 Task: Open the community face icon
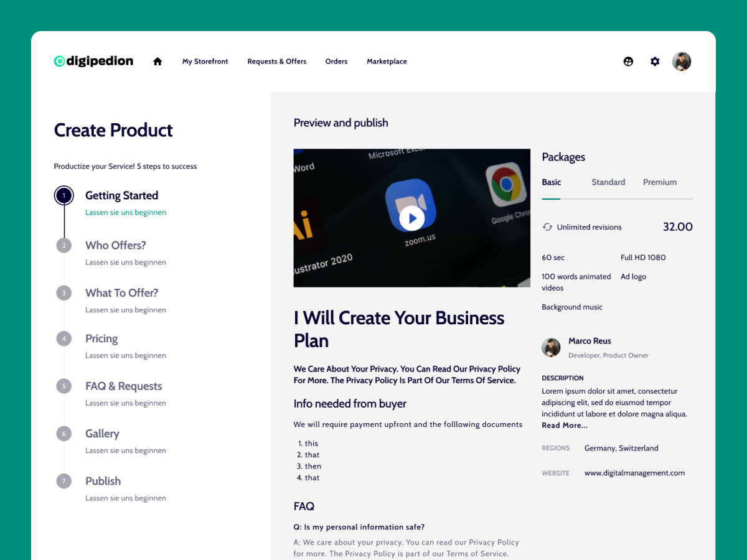pyautogui.click(x=628, y=62)
